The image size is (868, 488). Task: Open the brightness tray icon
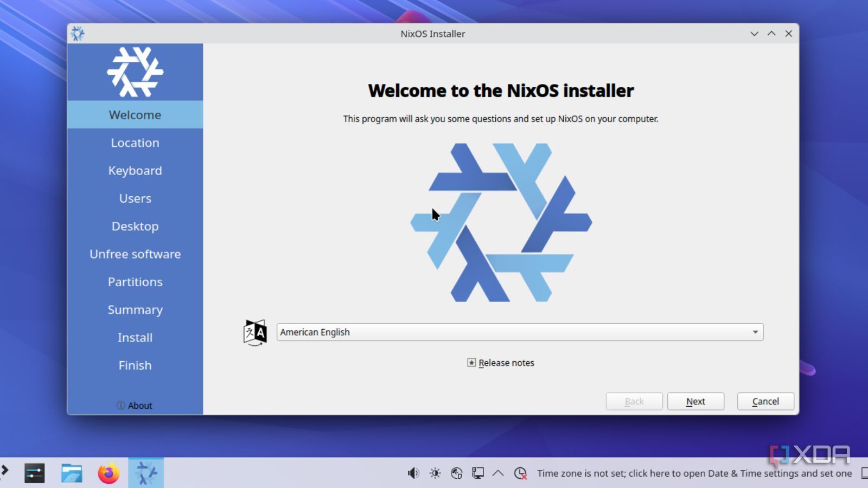click(435, 473)
